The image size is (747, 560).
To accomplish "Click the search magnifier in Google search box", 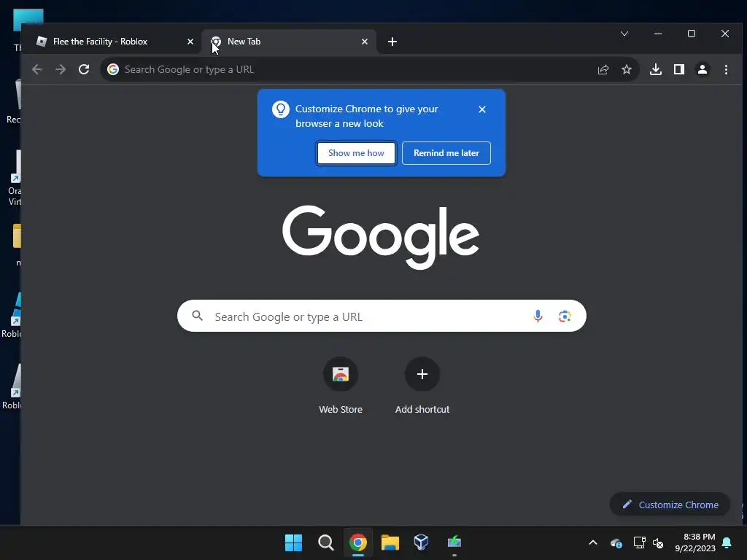I will [x=197, y=316].
